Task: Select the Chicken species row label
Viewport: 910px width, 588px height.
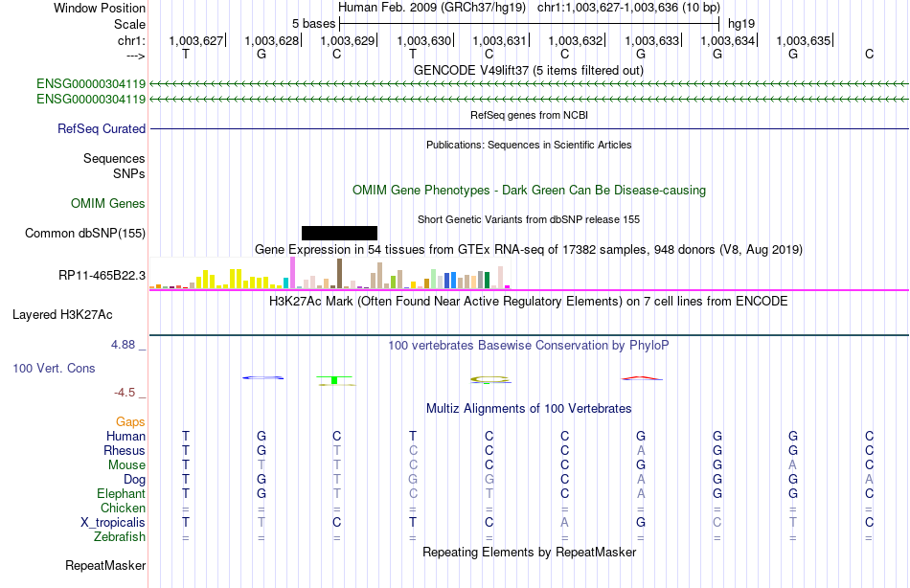Action: [x=123, y=508]
